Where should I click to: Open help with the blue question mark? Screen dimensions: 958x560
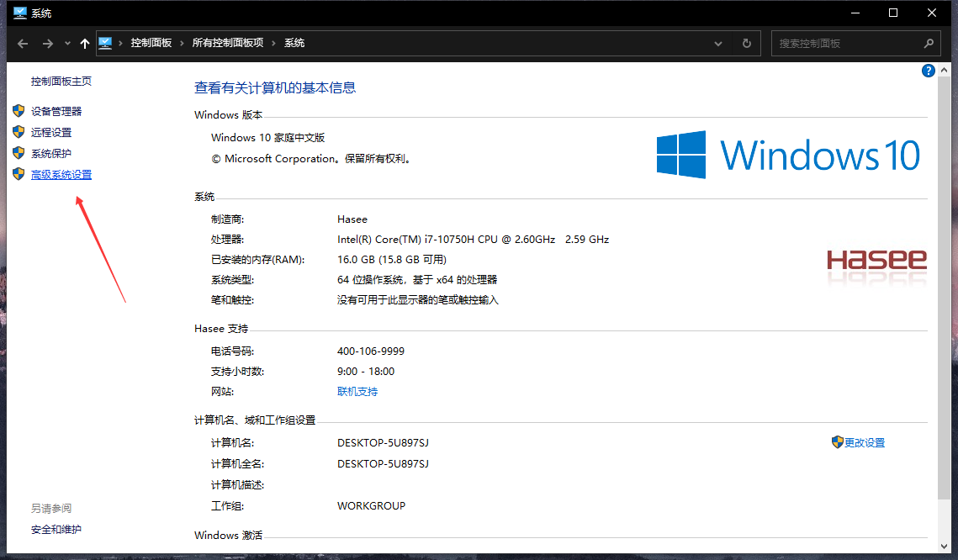(x=928, y=71)
